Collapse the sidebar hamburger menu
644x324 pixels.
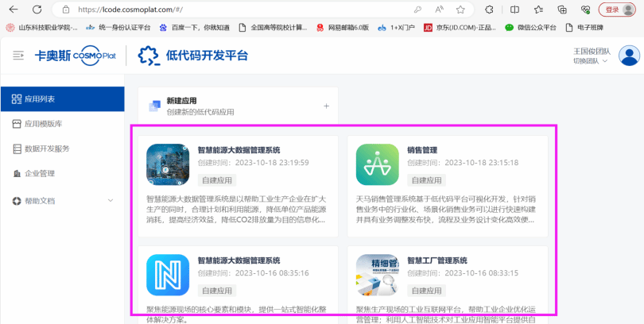(x=18, y=56)
